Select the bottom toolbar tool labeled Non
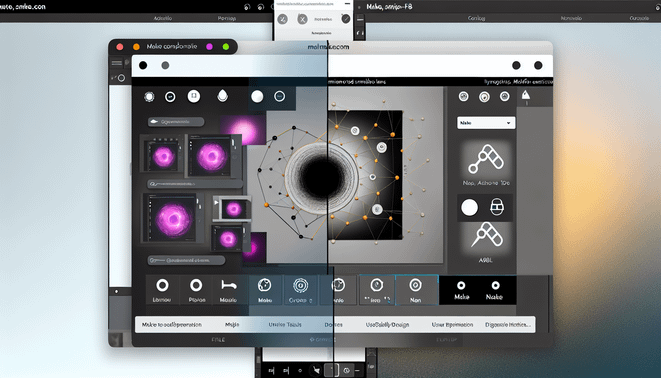Screen dimensions: 661x378 pos(416,290)
